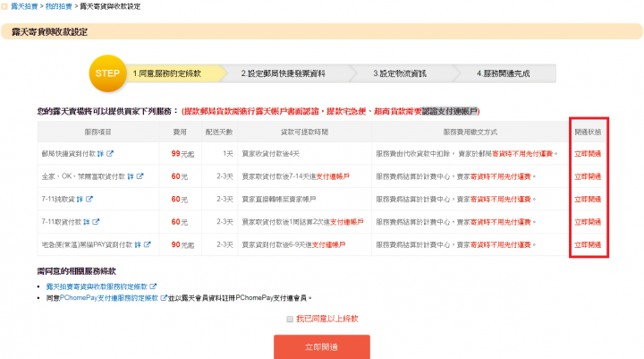Select step 3.設定物流資訊
The width and height of the screenshot is (644, 359).
[x=400, y=73]
